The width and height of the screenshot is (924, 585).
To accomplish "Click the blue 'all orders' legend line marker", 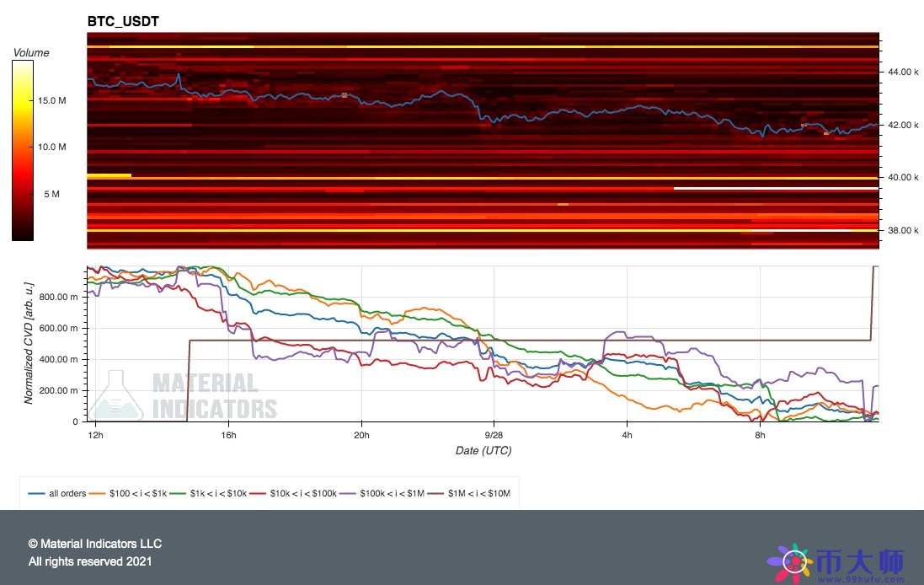I will click(x=38, y=493).
